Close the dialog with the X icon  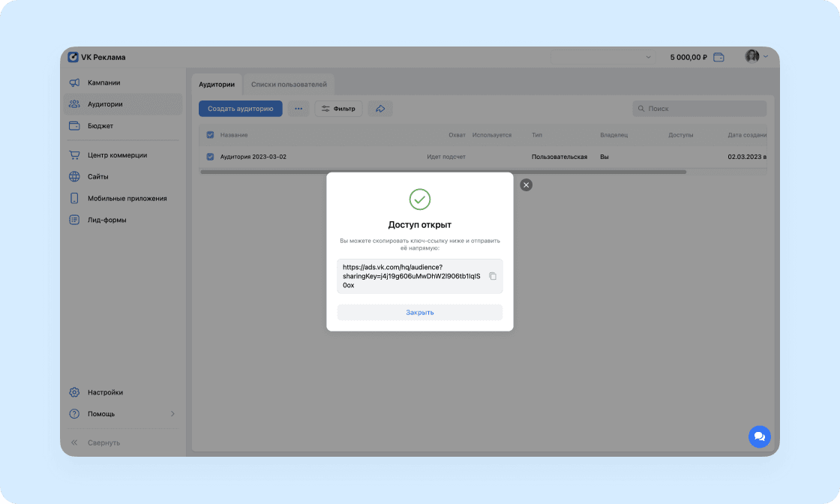[x=526, y=184]
